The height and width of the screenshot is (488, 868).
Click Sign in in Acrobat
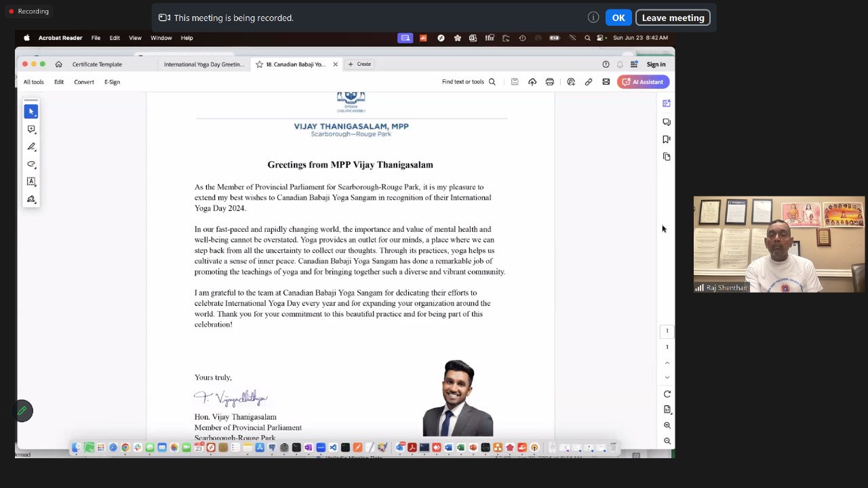click(x=656, y=64)
